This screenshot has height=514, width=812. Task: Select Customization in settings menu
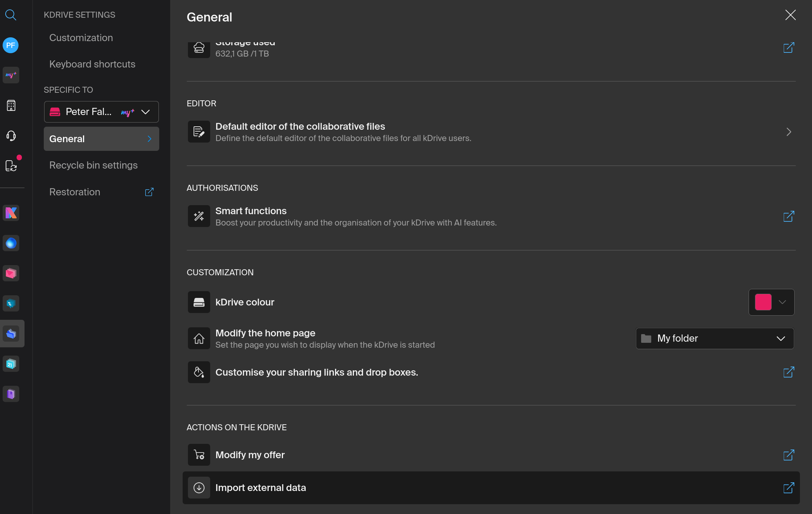pyautogui.click(x=81, y=38)
